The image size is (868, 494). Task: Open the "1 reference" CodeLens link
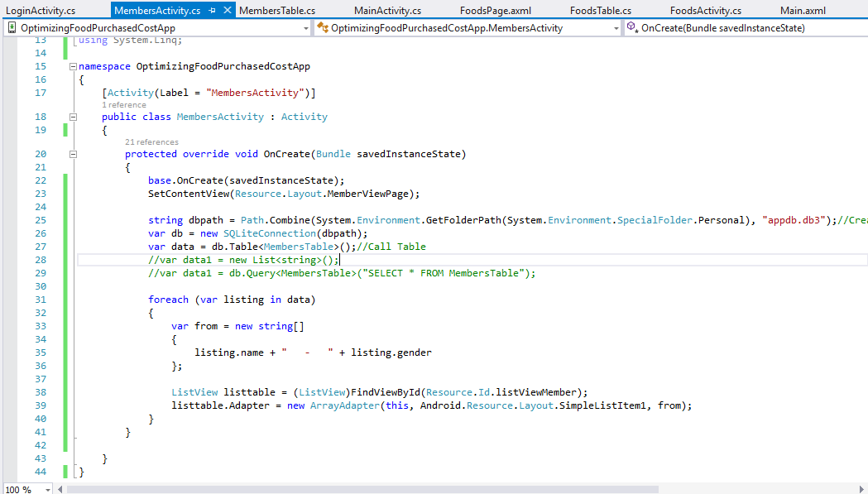pyautogui.click(x=124, y=104)
